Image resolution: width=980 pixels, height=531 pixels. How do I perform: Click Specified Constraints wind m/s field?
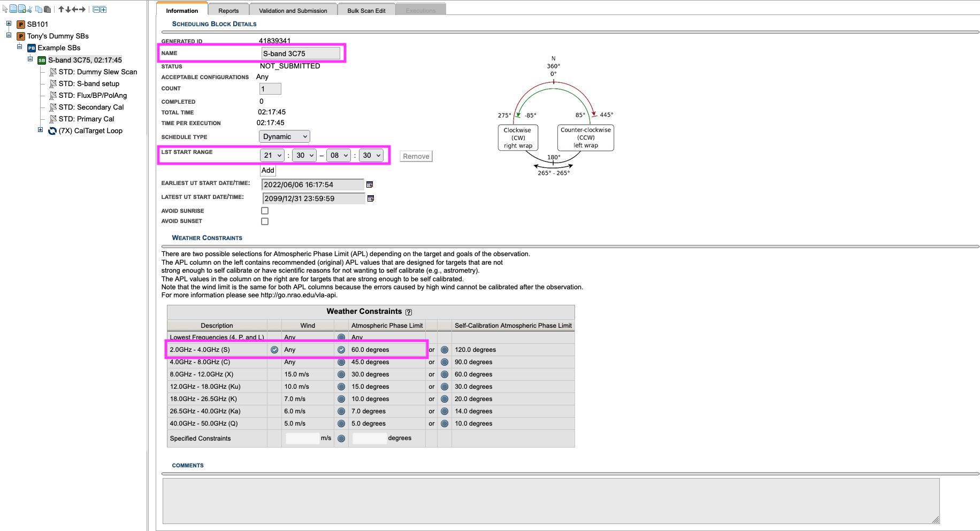pyautogui.click(x=302, y=438)
